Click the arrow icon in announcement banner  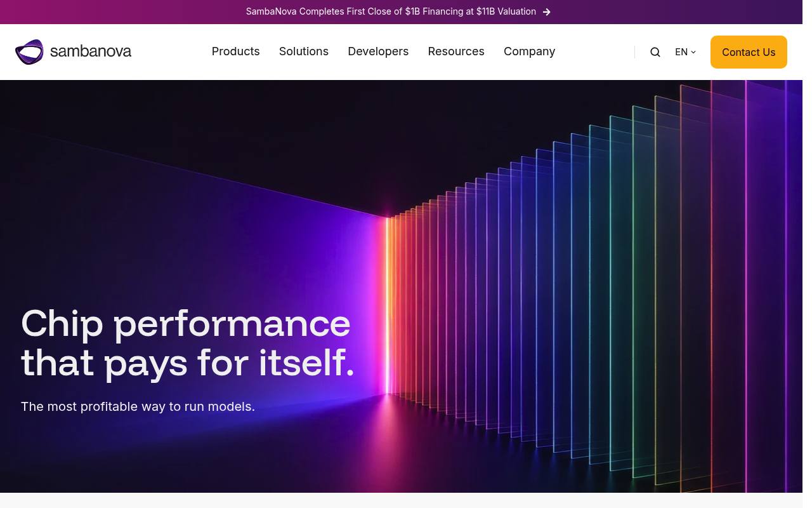tap(547, 12)
